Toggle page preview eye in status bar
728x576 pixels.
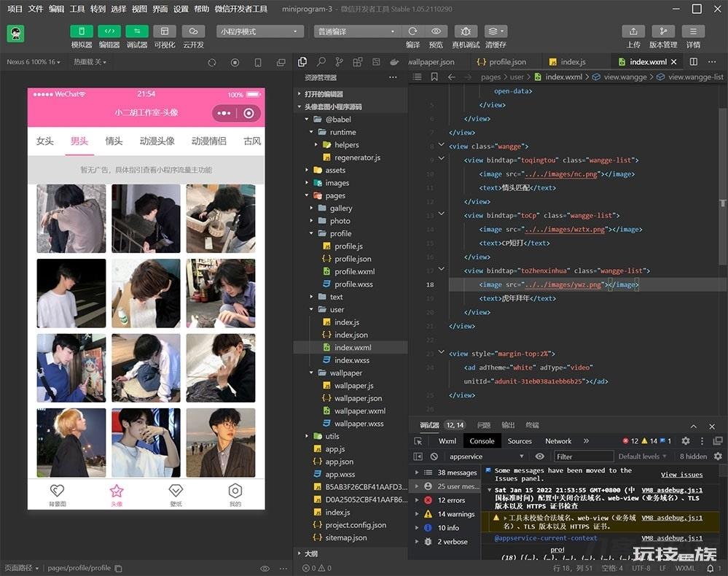(265, 568)
